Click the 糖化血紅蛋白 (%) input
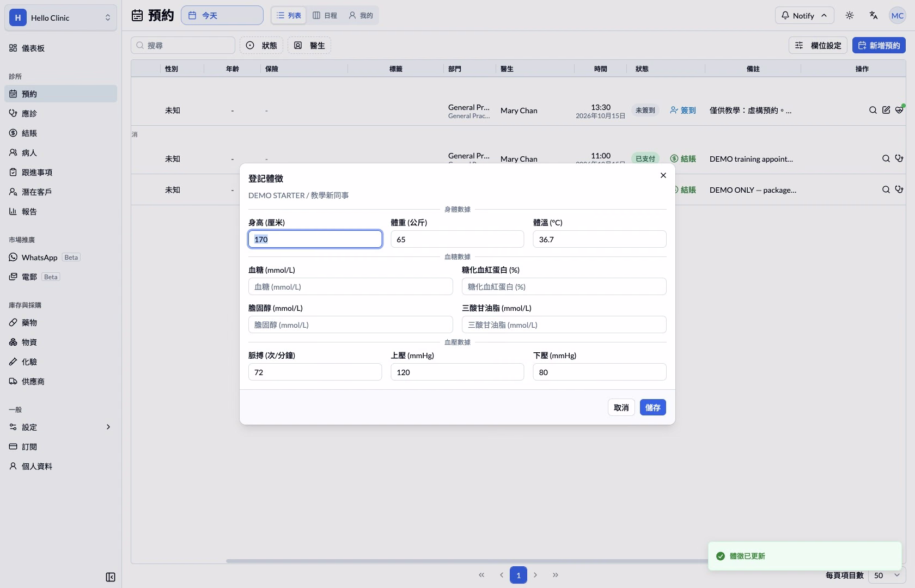915x588 pixels. pos(564,286)
